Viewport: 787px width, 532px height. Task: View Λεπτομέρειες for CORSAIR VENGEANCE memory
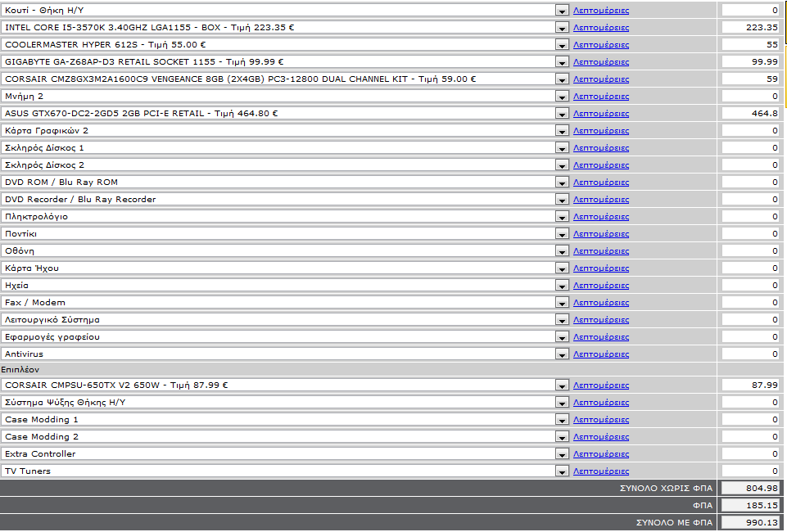point(601,79)
